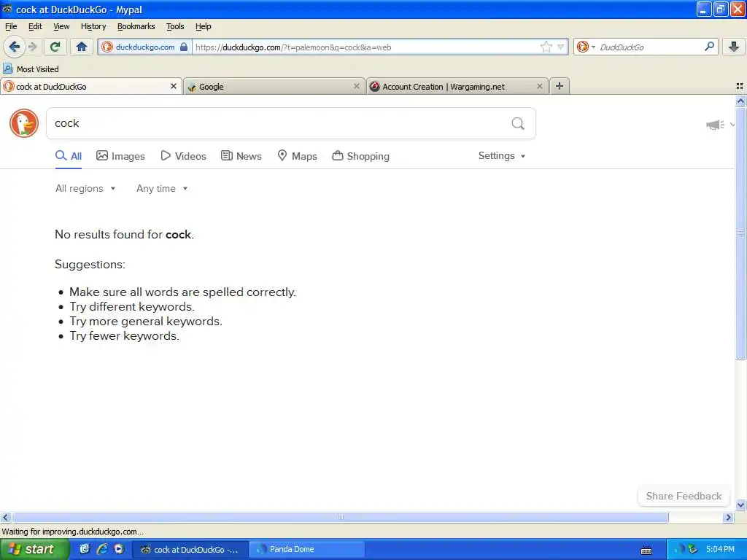Click the horizontal scrollbar left arrow

pos(5,517)
